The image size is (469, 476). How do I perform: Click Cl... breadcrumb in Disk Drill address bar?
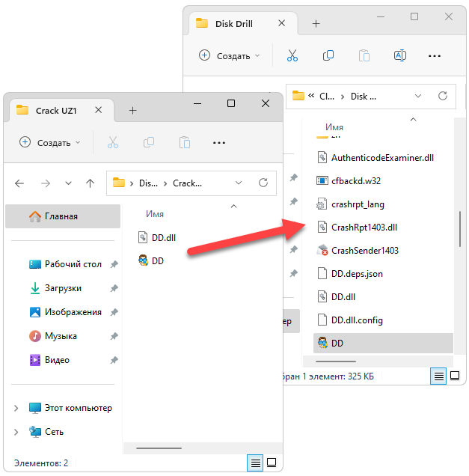(327, 97)
